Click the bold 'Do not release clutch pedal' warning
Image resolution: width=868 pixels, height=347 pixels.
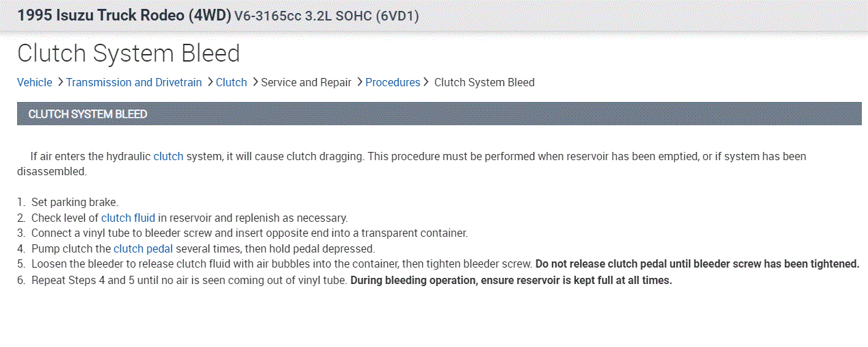point(697,264)
